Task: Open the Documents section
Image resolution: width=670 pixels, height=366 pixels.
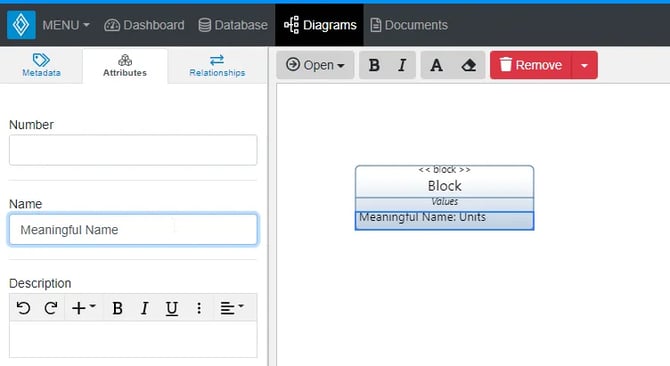Action: point(409,25)
